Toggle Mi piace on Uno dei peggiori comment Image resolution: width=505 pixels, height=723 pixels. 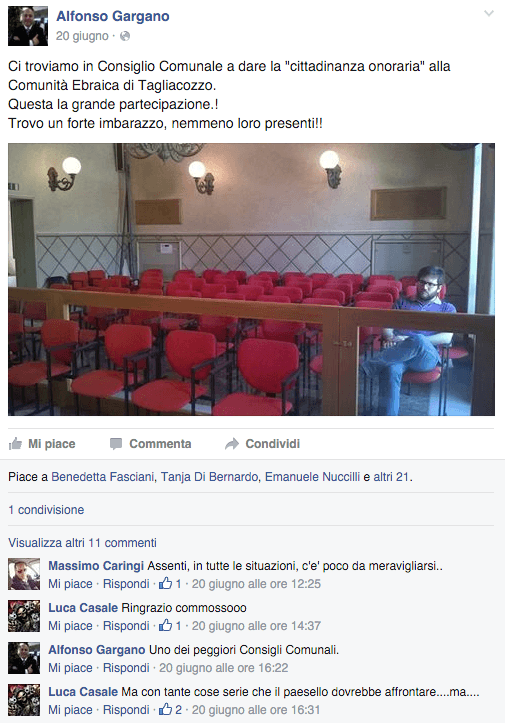coord(70,668)
